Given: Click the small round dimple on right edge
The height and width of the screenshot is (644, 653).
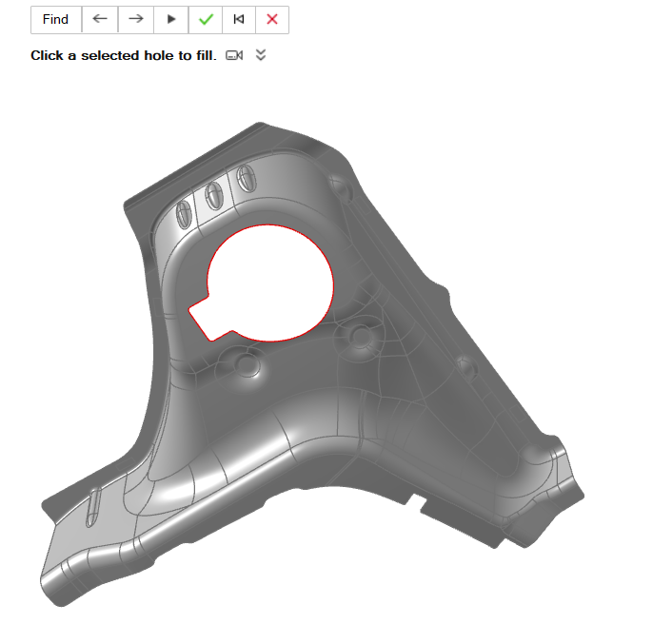Looking at the screenshot, I should [465, 363].
